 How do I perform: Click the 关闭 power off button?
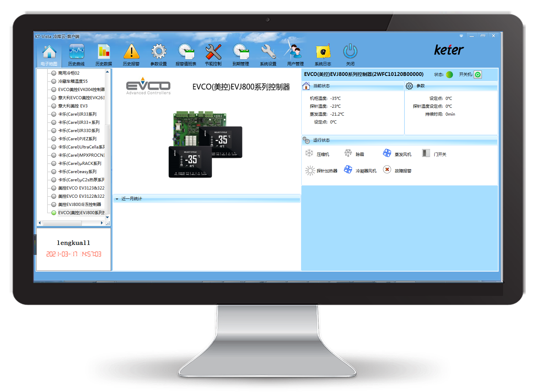350,55
